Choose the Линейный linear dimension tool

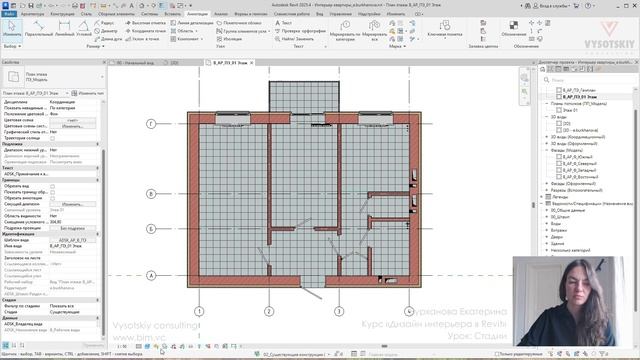[x=64, y=29]
